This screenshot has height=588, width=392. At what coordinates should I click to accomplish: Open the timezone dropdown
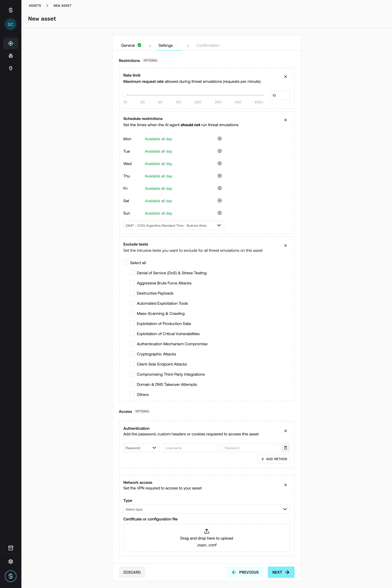pyautogui.click(x=173, y=225)
